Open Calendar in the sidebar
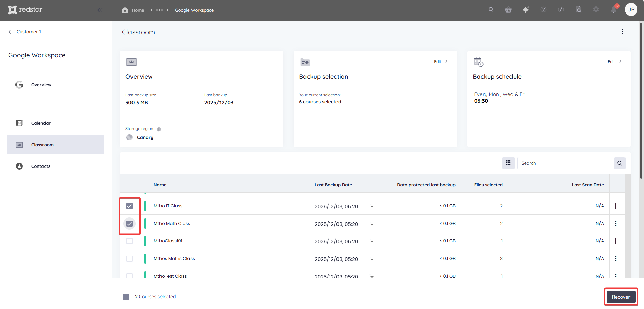Viewport: 644px width, 309px height. click(x=41, y=123)
